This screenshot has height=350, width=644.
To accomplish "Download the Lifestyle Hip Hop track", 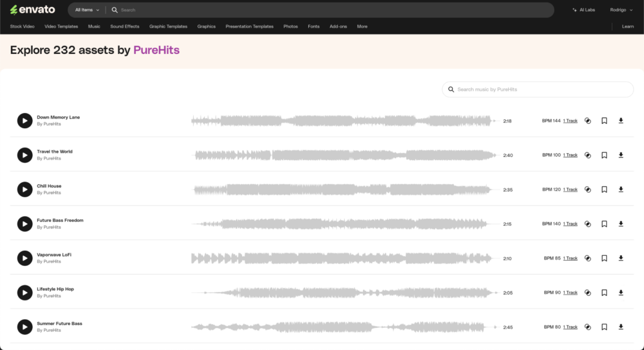I will pos(621,292).
